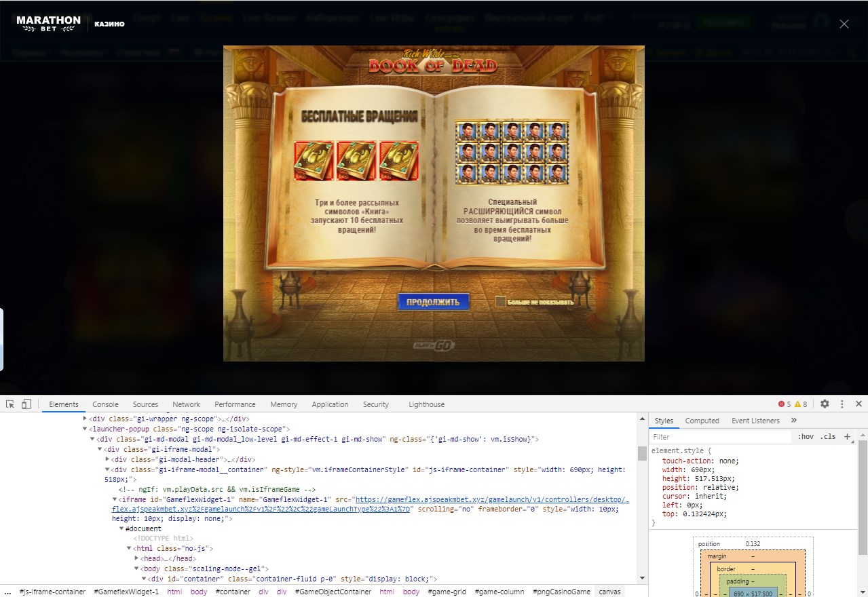868x597 pixels.
Task: Collapse the GameflexWidget-1 iframe node
Action: click(115, 499)
